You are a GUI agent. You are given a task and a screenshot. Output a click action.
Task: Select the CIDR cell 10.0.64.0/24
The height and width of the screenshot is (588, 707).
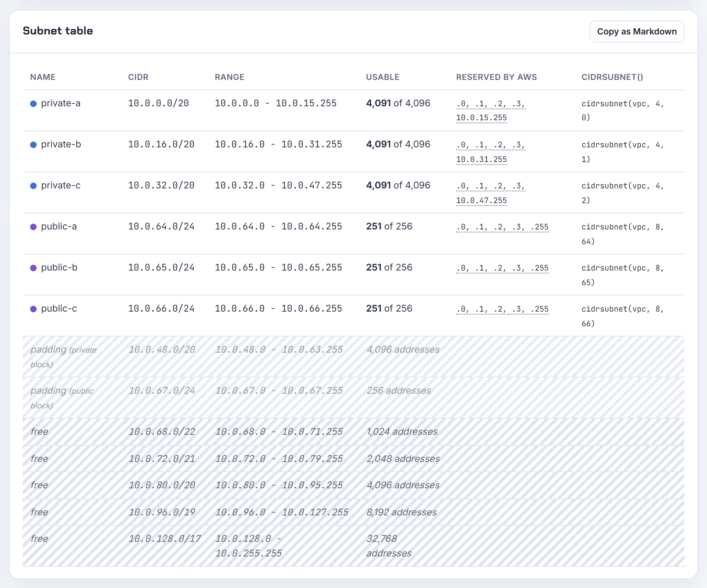point(161,227)
